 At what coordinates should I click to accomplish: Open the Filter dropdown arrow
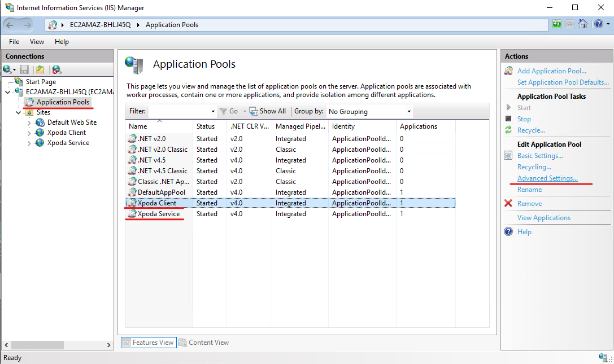coord(213,112)
